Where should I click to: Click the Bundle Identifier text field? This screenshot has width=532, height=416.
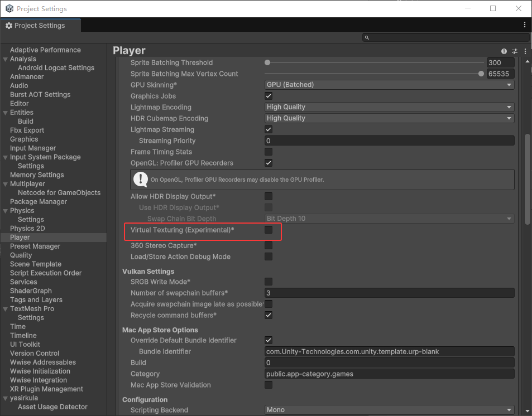(x=389, y=351)
